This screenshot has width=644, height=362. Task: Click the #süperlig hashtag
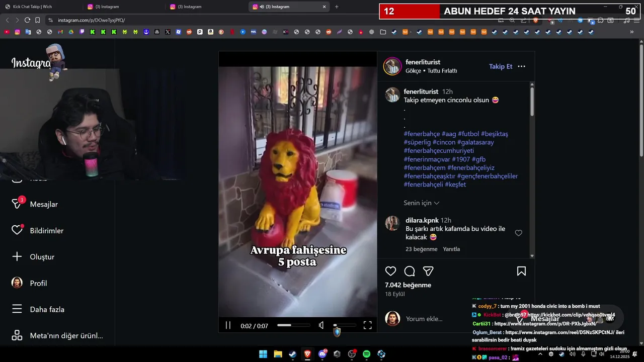(x=417, y=142)
